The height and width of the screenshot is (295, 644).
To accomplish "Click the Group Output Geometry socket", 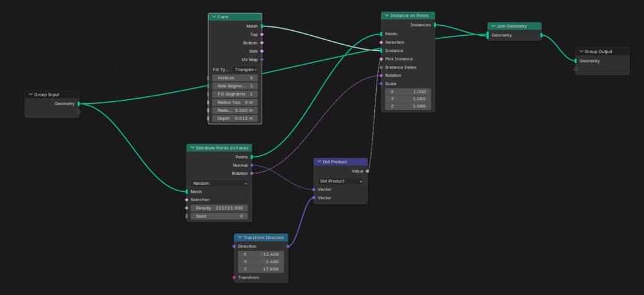I will pyautogui.click(x=575, y=61).
